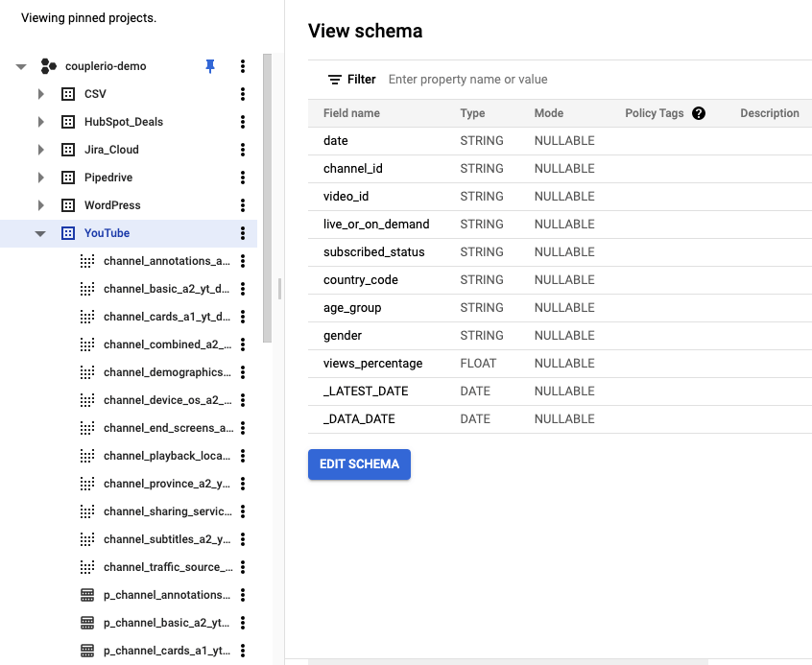
Task: Click the couplerio-demo project icon
Action: pos(48,66)
